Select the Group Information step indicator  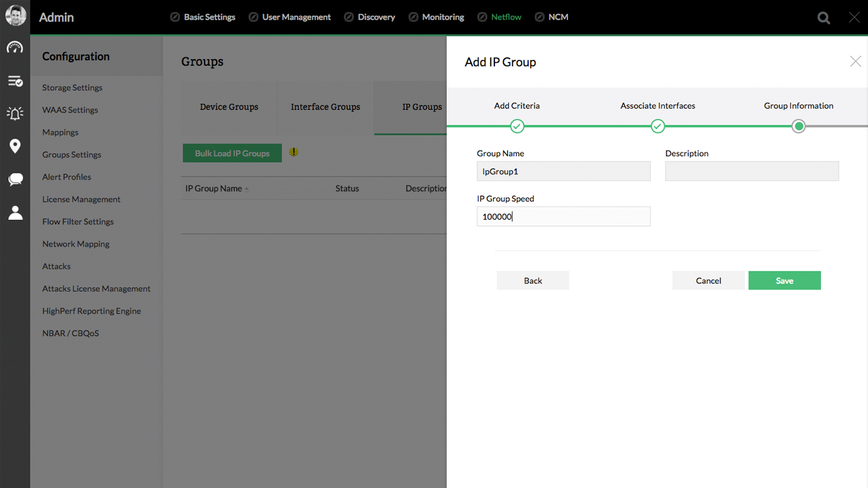click(799, 126)
